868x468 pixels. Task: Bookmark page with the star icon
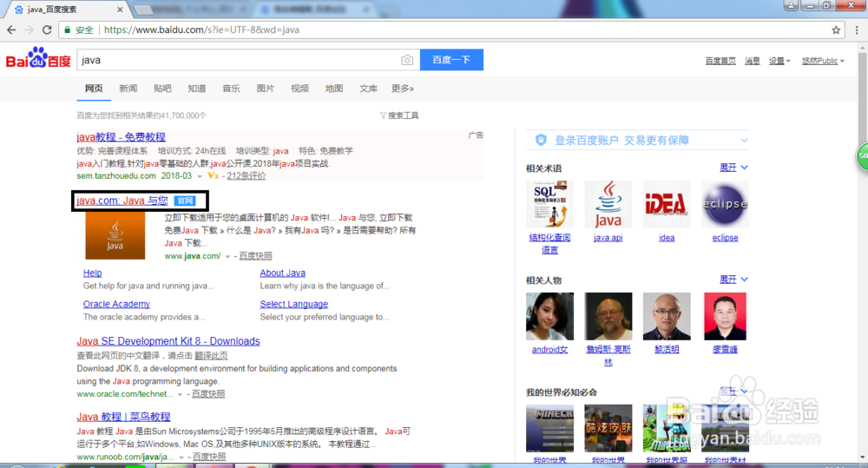[x=836, y=30]
